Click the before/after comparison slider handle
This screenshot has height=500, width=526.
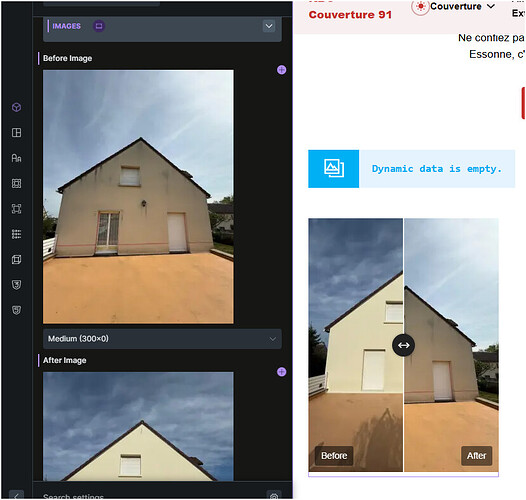click(x=404, y=345)
